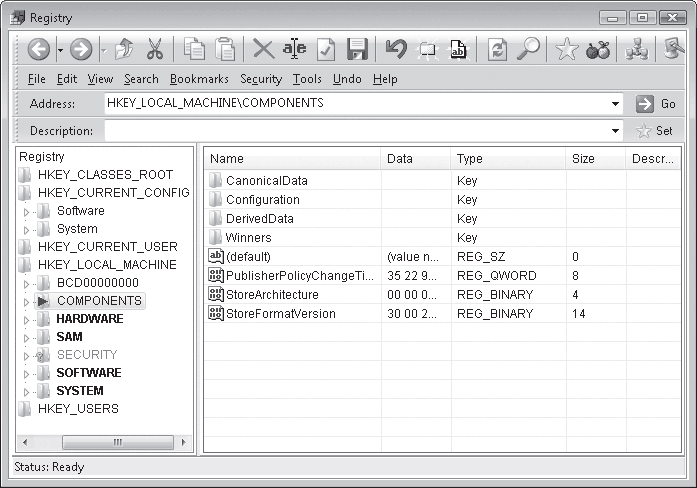The width and height of the screenshot is (697, 488).
Task: Open the Help menu
Action: point(385,79)
